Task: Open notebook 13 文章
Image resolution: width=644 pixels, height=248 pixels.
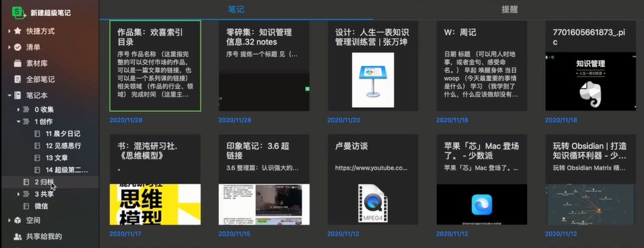Action: [56, 158]
